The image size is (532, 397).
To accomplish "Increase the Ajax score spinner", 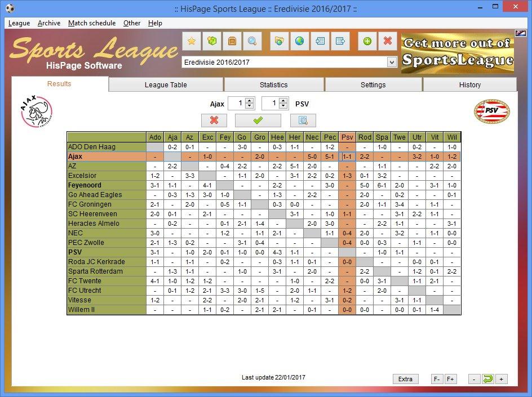I will (249, 101).
